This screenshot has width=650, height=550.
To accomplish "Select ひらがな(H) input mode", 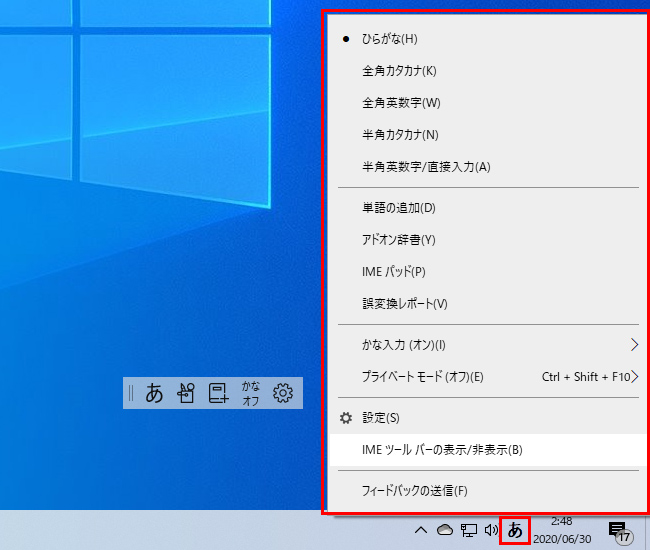I will [389, 39].
